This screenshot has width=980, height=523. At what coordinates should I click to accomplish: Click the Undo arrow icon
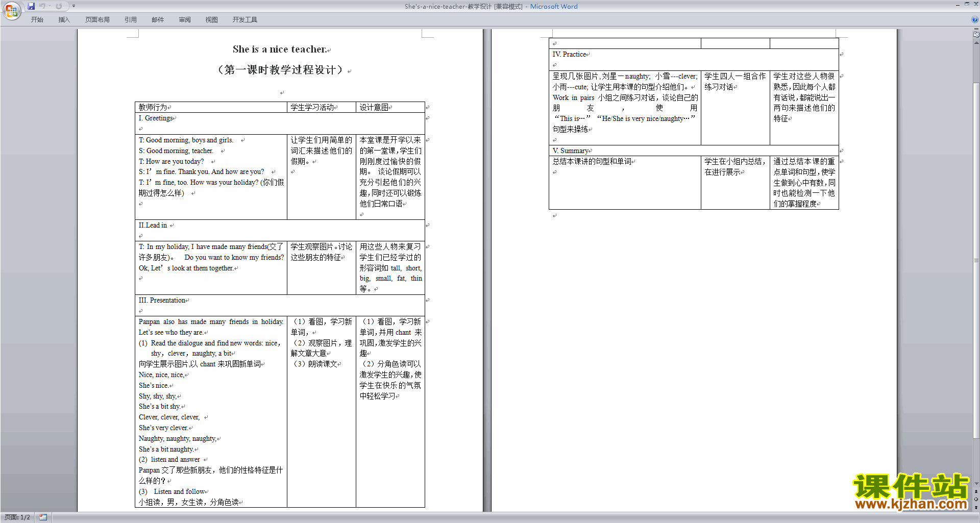pyautogui.click(x=42, y=6)
